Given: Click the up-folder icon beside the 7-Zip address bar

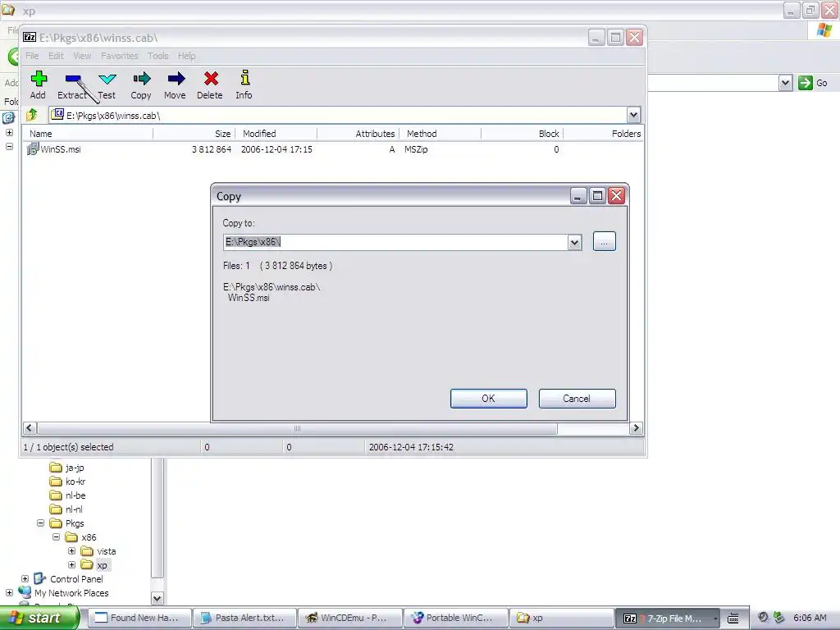Looking at the screenshot, I should point(32,115).
